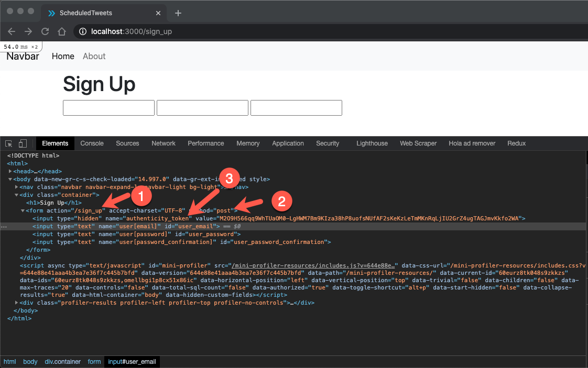The height and width of the screenshot is (368, 588).
Task: Switch to the Elements DevTools tab
Action: click(55, 143)
